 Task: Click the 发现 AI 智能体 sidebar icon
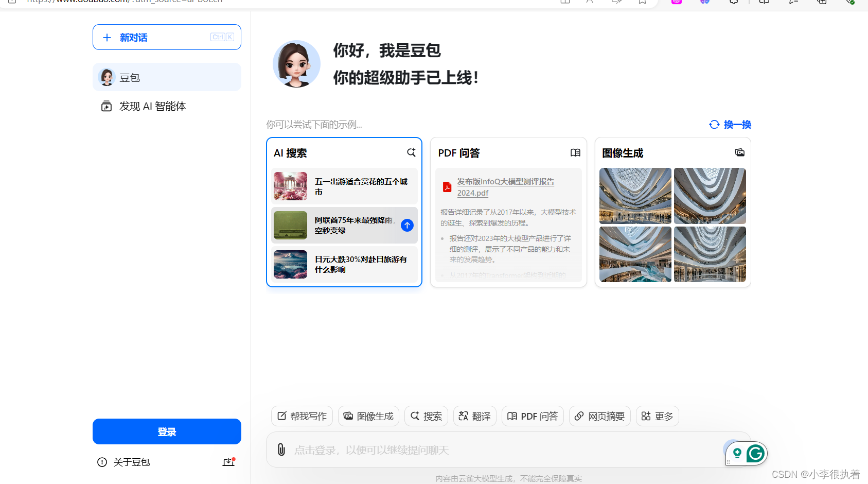107,106
